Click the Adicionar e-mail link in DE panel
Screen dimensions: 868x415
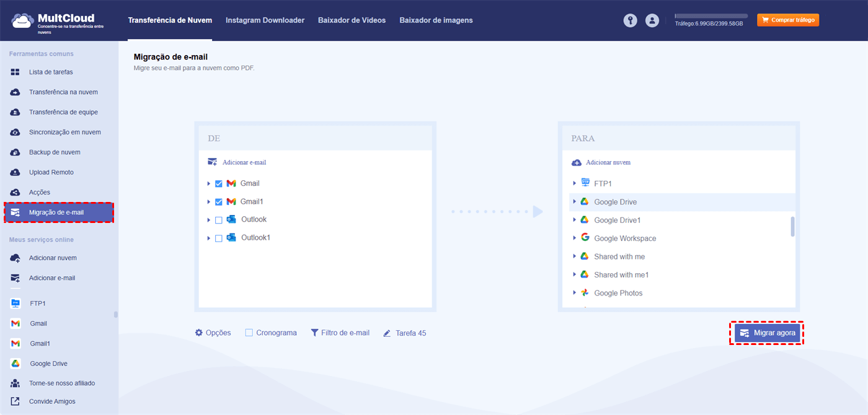pyautogui.click(x=244, y=162)
